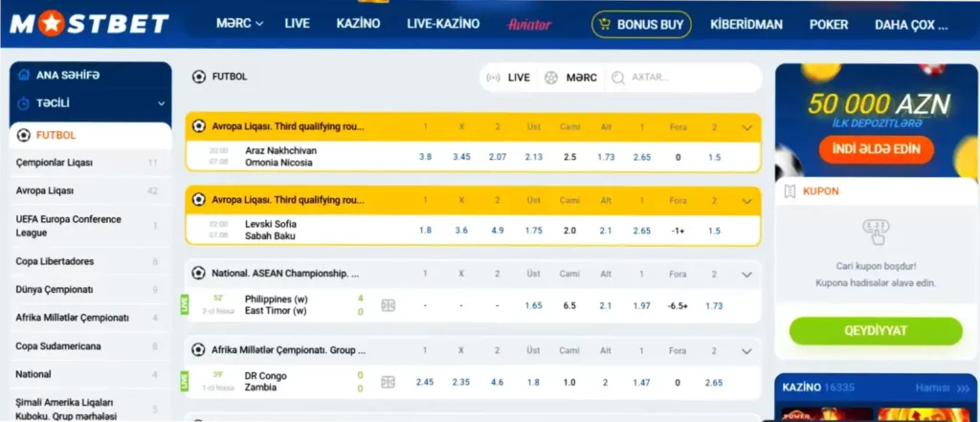The width and height of the screenshot is (980, 422).
Task: Select odds 3.8 for Araz Nakhchivan win
Action: pos(425,156)
